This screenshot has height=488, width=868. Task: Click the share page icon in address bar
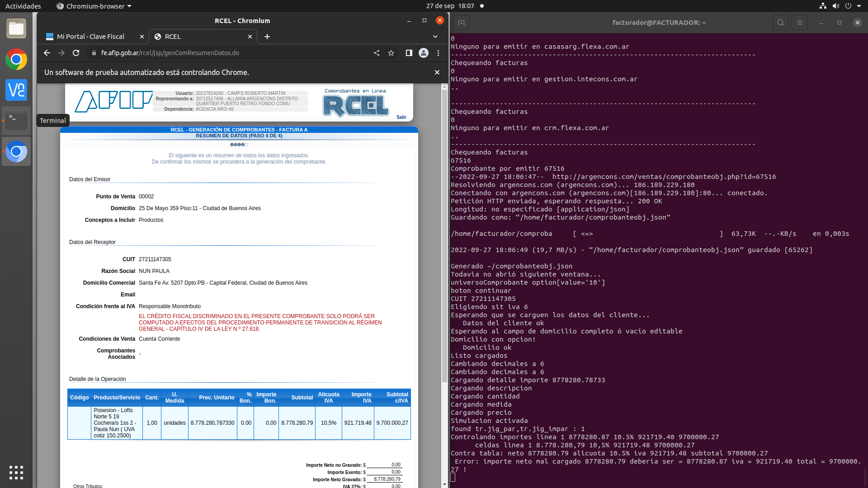click(377, 53)
